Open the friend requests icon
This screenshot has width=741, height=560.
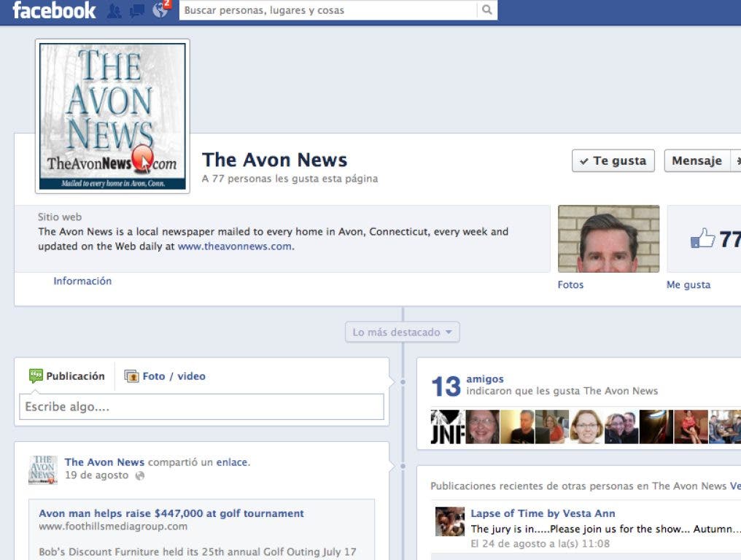point(114,10)
